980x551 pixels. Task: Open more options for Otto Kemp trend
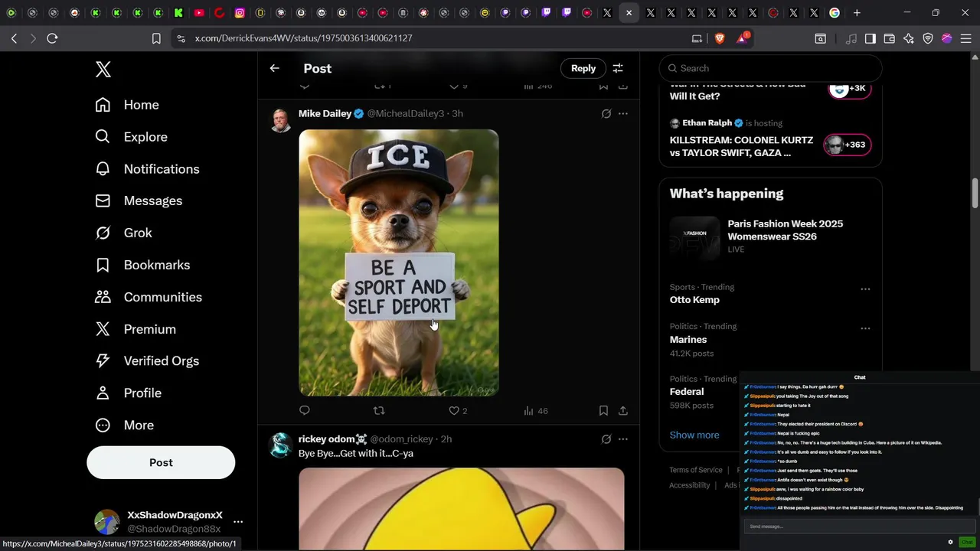865,289
